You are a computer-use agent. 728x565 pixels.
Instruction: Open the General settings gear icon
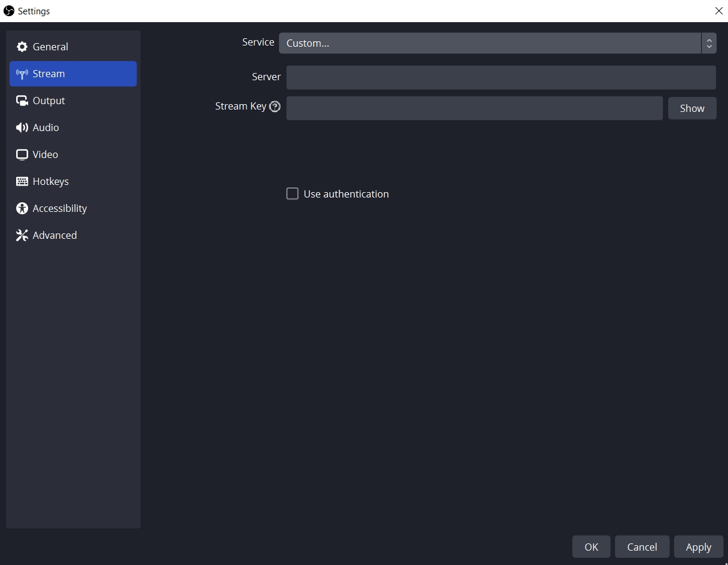(x=22, y=46)
